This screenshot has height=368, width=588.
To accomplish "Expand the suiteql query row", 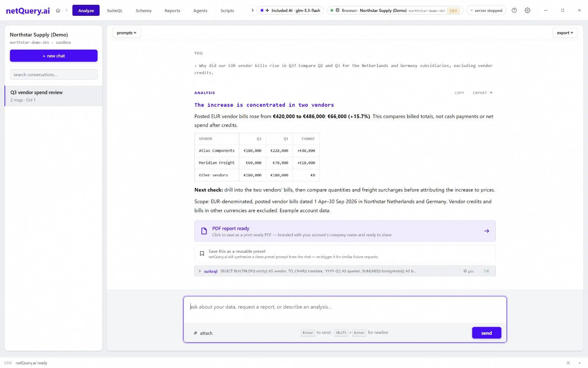I will click(x=200, y=271).
